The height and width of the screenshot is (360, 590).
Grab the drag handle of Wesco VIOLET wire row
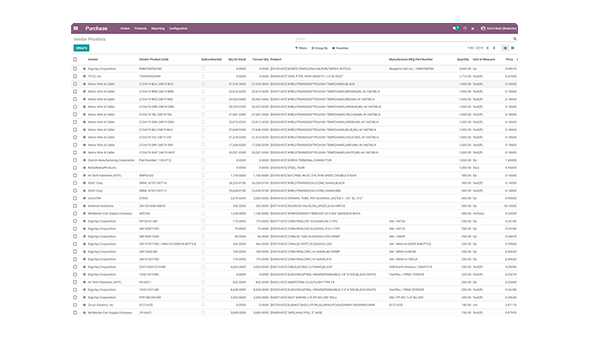(x=84, y=137)
